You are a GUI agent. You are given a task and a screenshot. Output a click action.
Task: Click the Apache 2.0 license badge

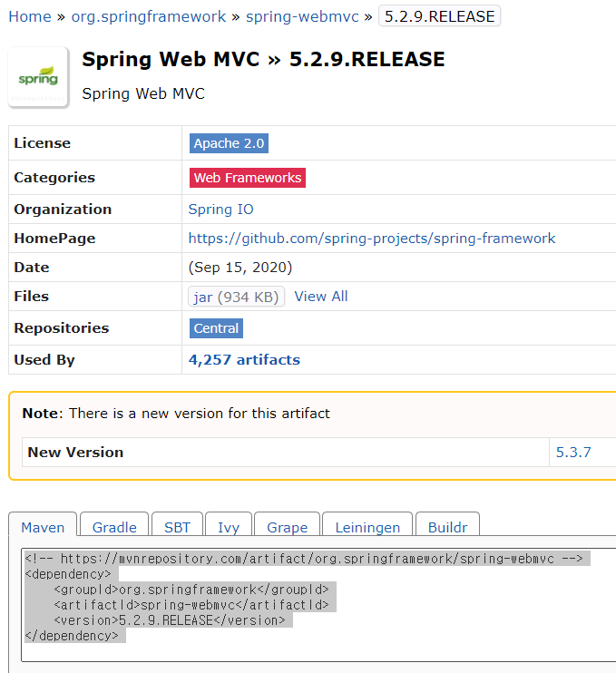coord(229,143)
